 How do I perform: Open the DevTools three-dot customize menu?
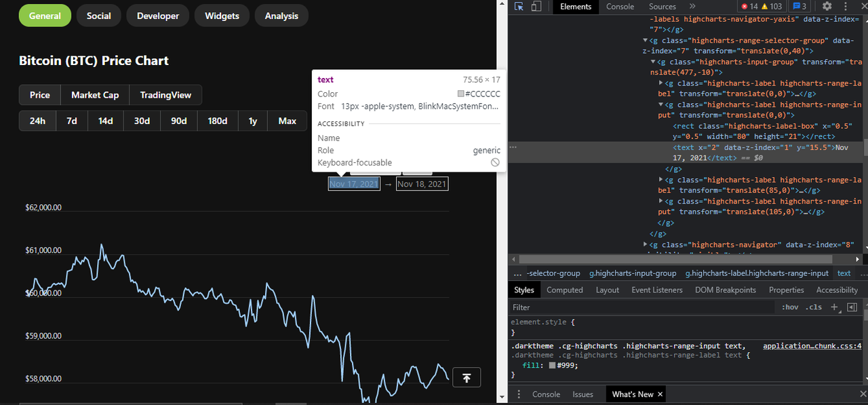click(x=844, y=6)
